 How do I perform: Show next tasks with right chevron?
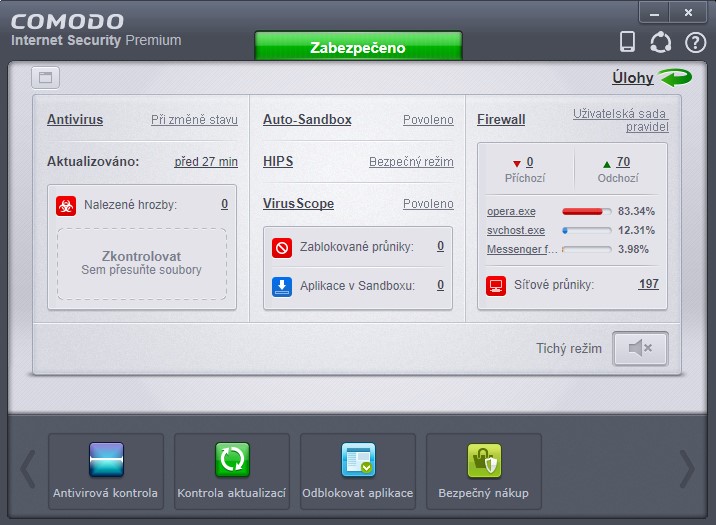pyautogui.click(x=687, y=469)
